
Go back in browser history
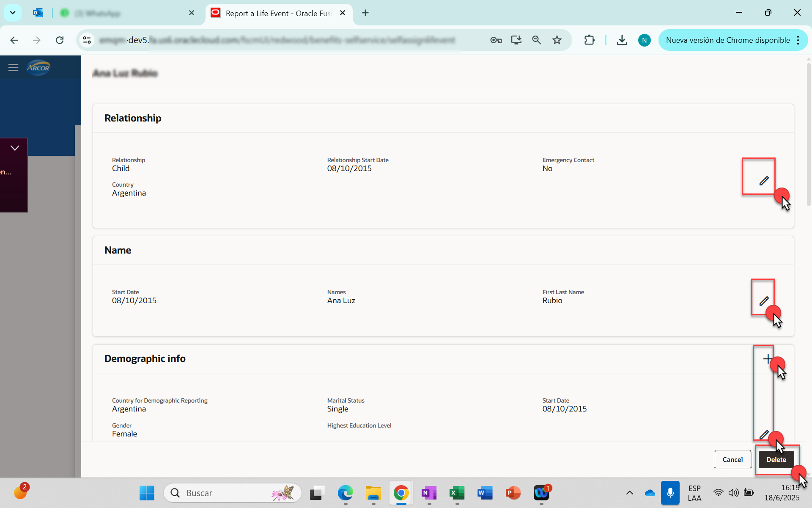(14, 40)
